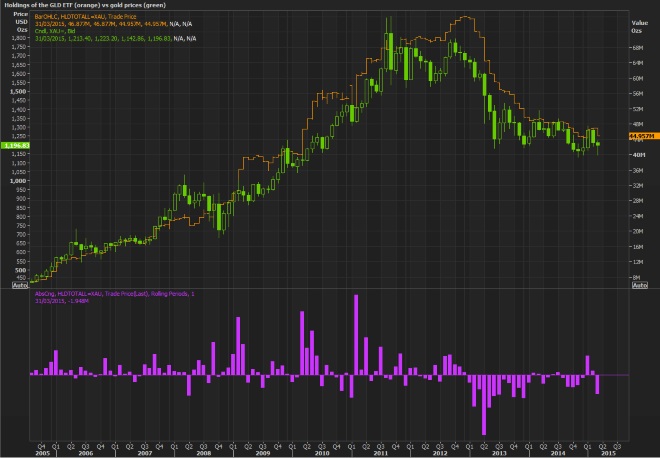Click the Auto button under the right value axis
The image size is (660, 458).
tap(640, 285)
